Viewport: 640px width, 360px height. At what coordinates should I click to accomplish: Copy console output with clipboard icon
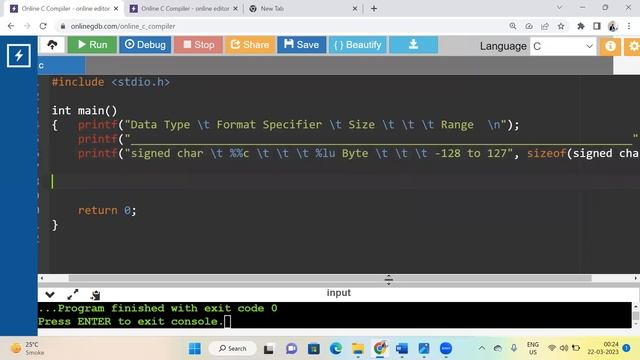coord(96,295)
